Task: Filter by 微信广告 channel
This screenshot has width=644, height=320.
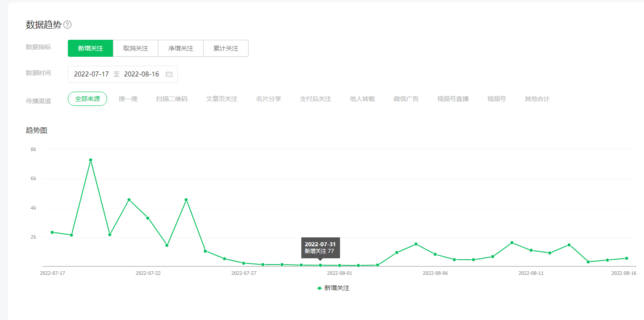Action: (406, 99)
